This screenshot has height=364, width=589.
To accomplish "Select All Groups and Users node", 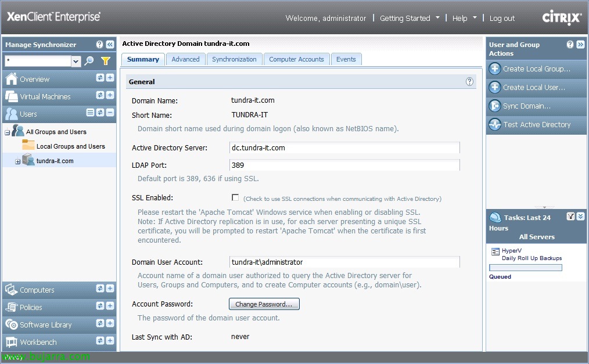I will click(x=56, y=132).
